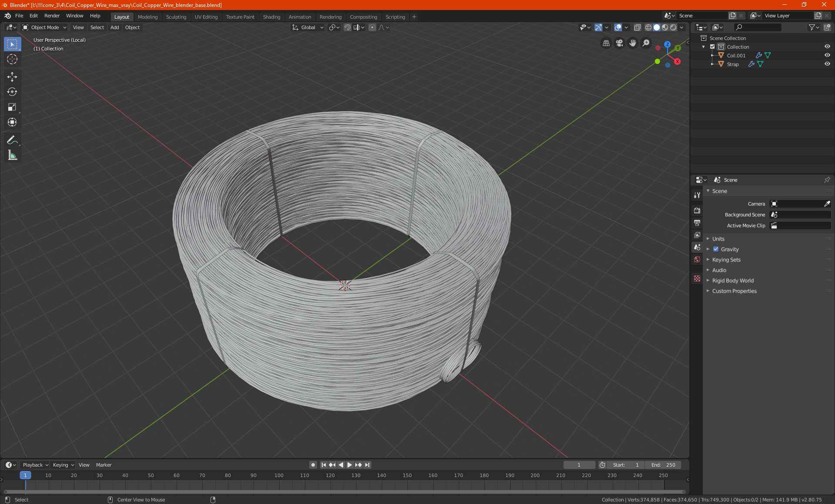Click the End frame value field
This screenshot has height=504, width=835.
coord(663,465)
